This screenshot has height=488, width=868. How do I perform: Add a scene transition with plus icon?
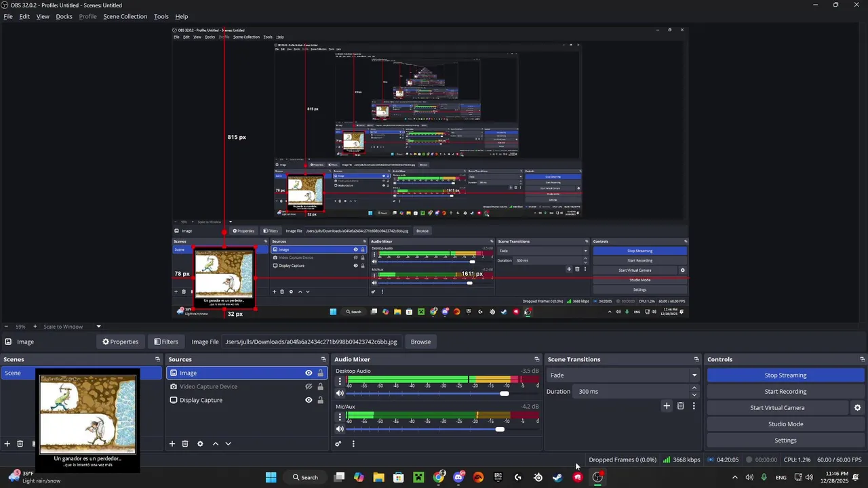(667, 406)
